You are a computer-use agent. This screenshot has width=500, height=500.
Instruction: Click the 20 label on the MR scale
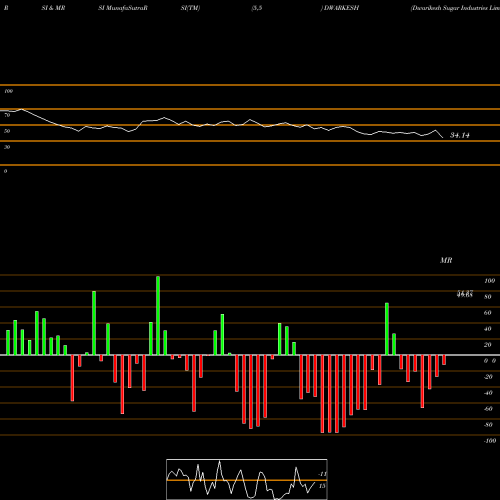click(x=487, y=345)
